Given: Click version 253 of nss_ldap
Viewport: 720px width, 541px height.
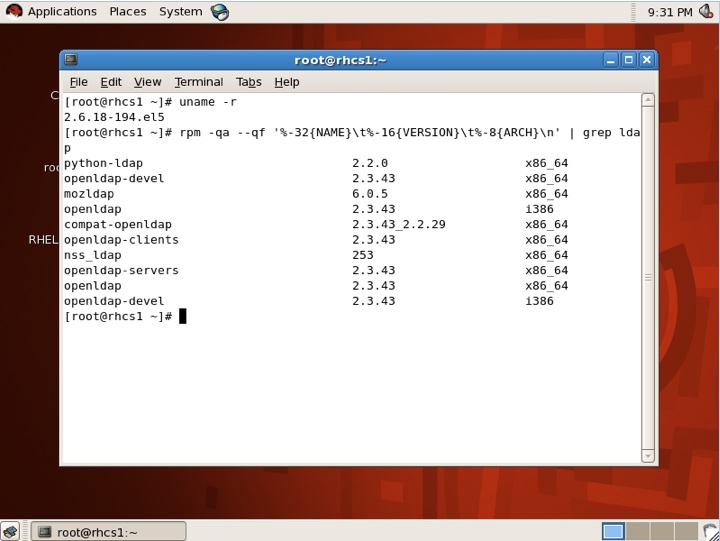Looking at the screenshot, I should pyautogui.click(x=363, y=255).
